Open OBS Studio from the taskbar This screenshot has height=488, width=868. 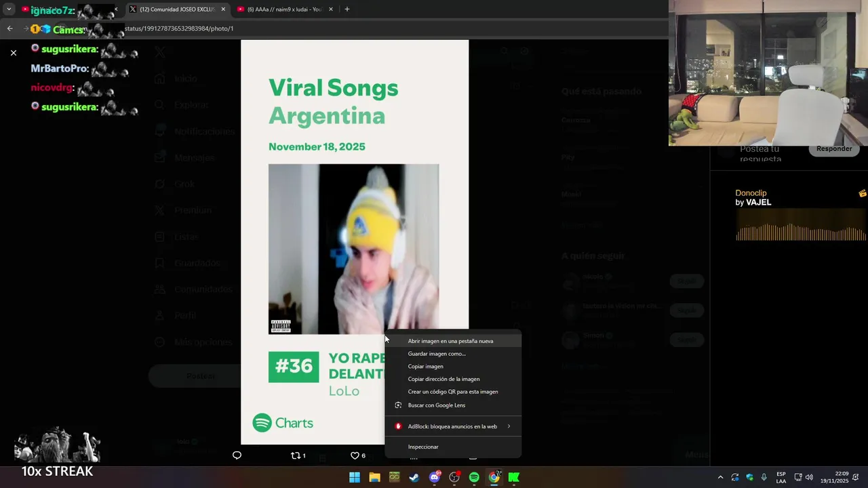pyautogui.click(x=454, y=477)
